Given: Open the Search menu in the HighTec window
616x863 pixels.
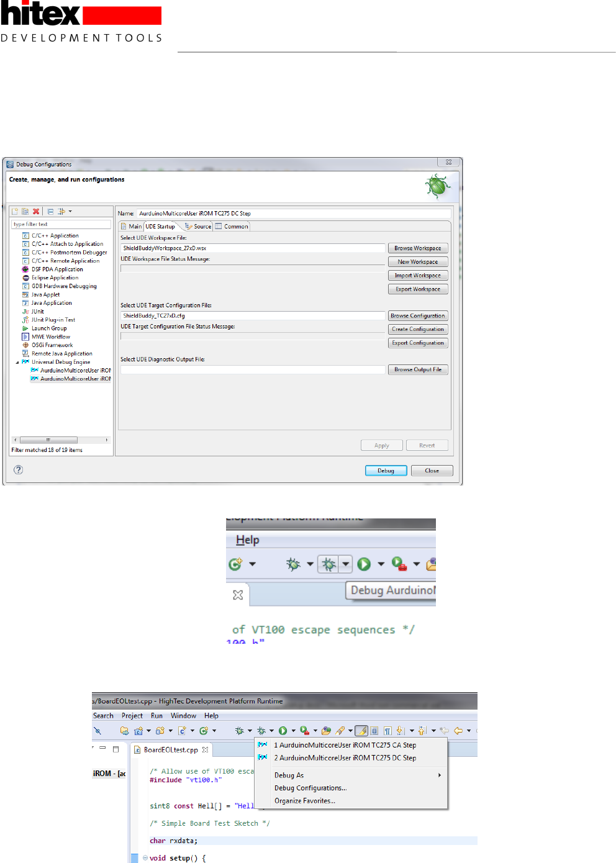Looking at the screenshot, I should point(103,716).
